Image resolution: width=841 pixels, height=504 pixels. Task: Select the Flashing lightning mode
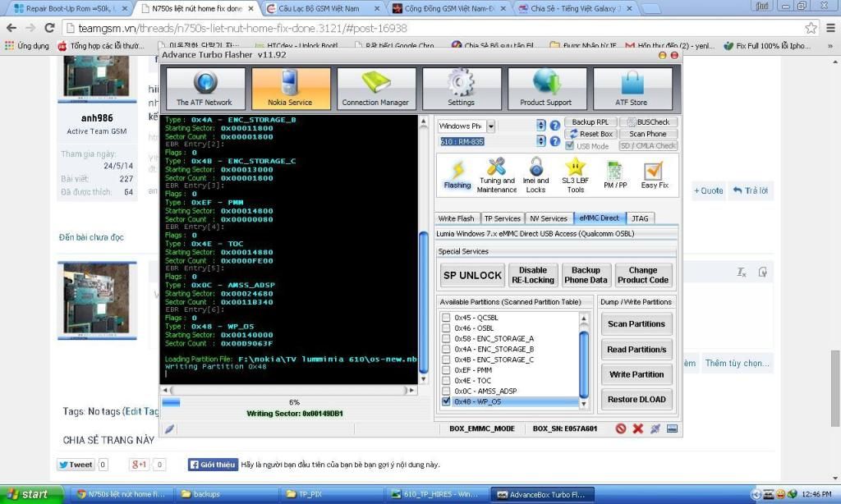(457, 176)
